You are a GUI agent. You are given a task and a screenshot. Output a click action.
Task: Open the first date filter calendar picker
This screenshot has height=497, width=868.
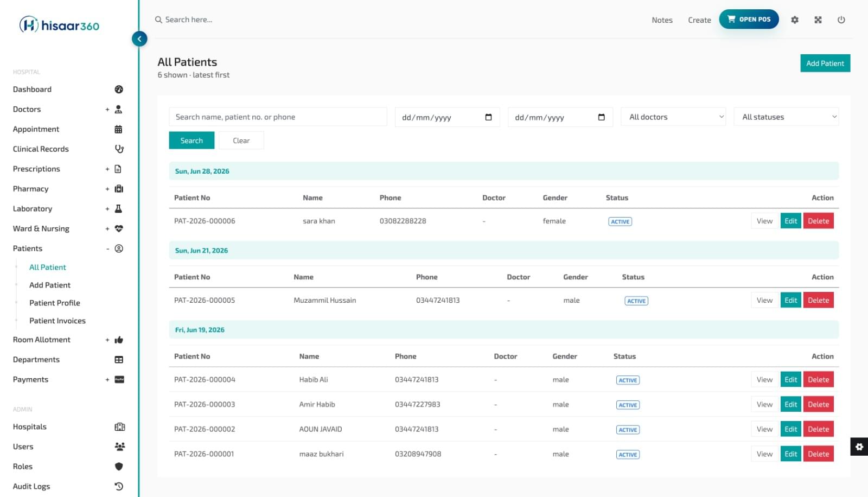(x=488, y=117)
